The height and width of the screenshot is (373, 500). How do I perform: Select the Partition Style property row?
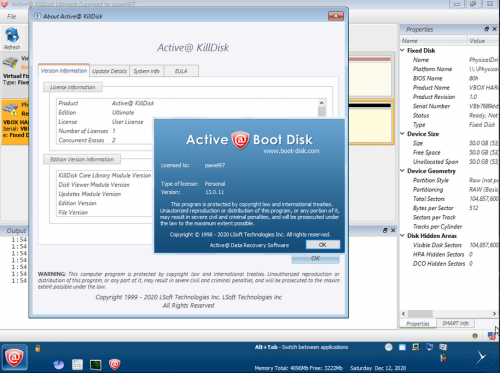pos(449,180)
